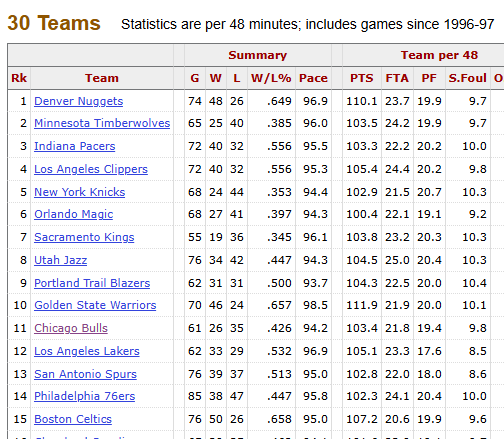This screenshot has height=439, width=504.
Task: Open the Los Angeles Lakers link
Action: pyautogui.click(x=87, y=351)
